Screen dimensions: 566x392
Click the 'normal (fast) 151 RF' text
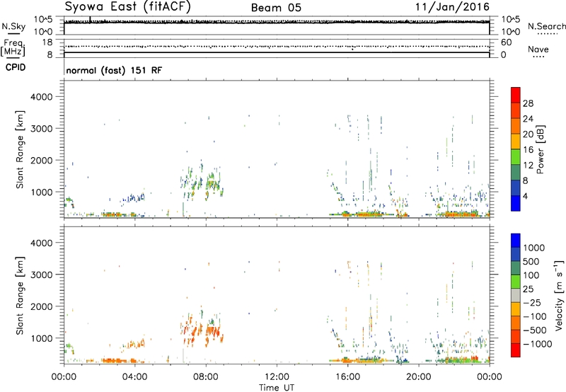114,70
